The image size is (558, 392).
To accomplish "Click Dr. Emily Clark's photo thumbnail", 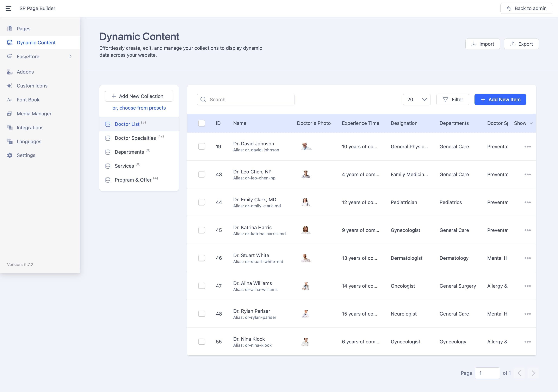I will [x=306, y=202].
